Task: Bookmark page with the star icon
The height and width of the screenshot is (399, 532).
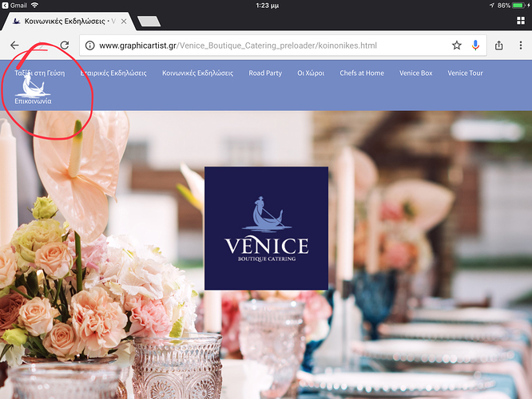Action: point(457,45)
